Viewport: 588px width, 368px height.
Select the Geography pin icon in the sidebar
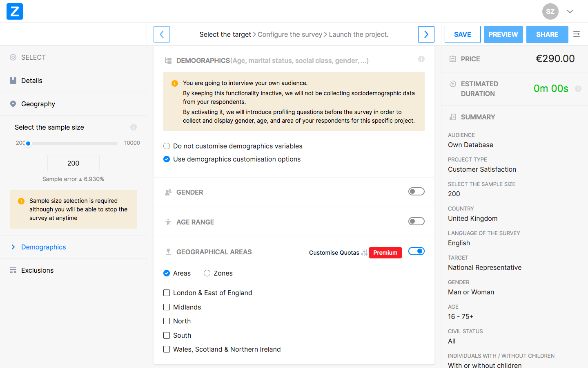(x=13, y=104)
